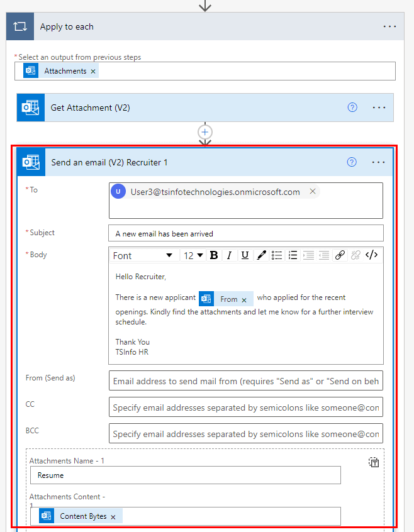Image resolution: width=414 pixels, height=532 pixels.
Task: Click the Apply to each loop icon
Action: pyautogui.click(x=20, y=26)
